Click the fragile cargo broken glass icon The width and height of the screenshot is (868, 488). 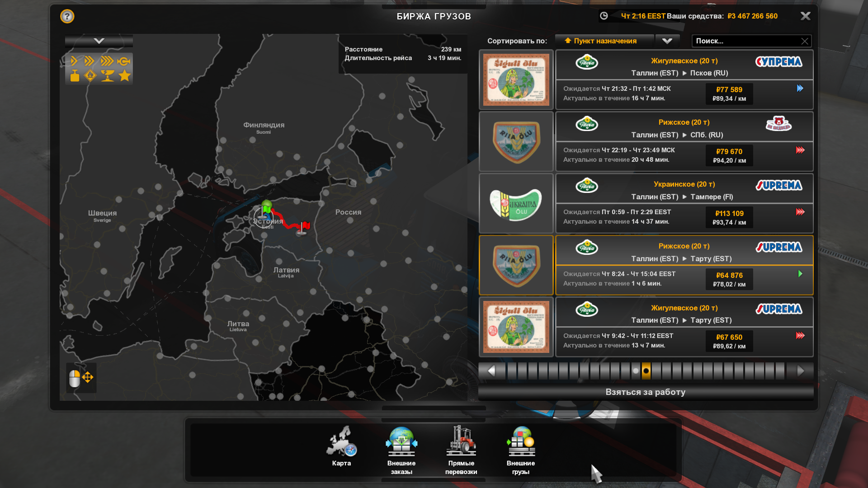(x=107, y=76)
